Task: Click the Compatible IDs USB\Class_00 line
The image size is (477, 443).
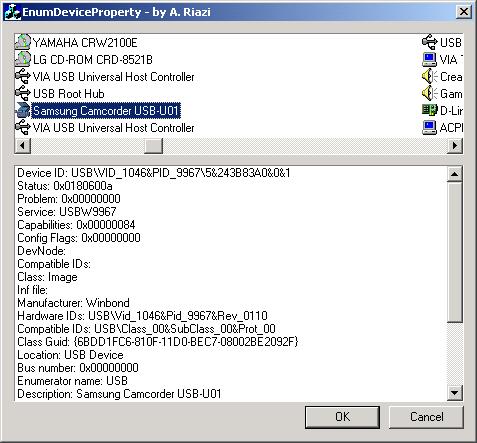Action: (146, 329)
